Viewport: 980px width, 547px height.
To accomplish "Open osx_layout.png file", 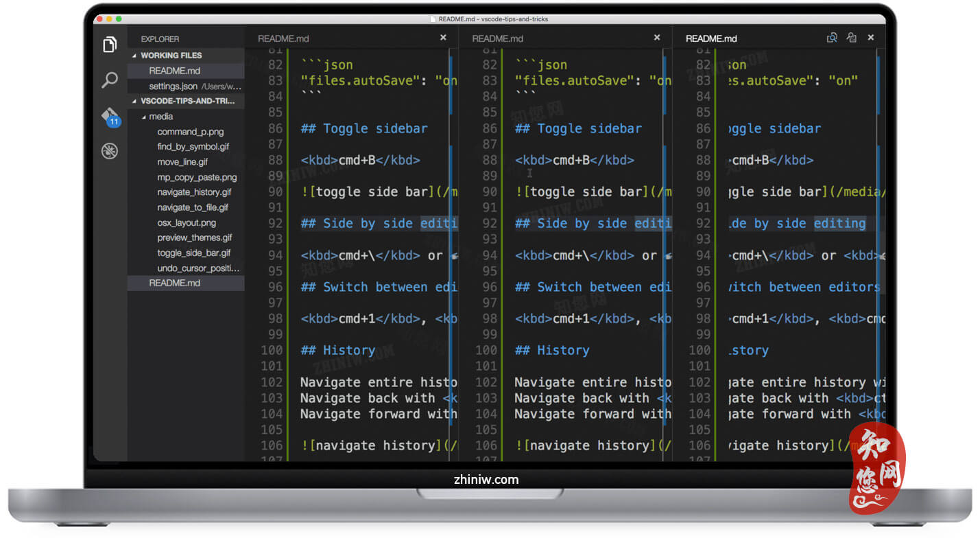I will (187, 222).
